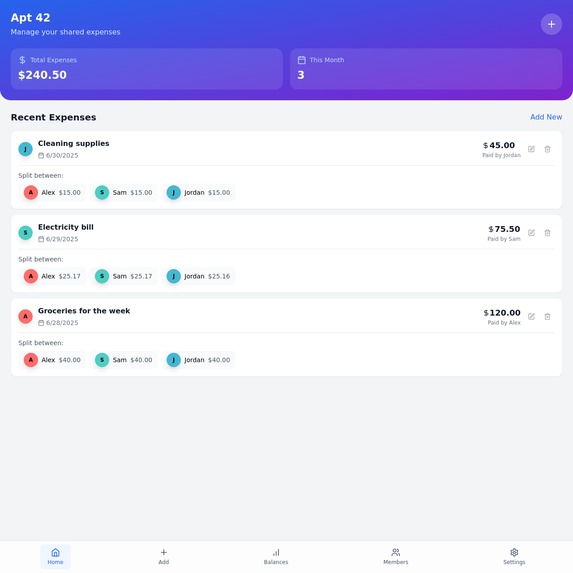Screen dimensions: 573x573
Task: Click Split between label under Cleaning supplies
Action: 41,176
